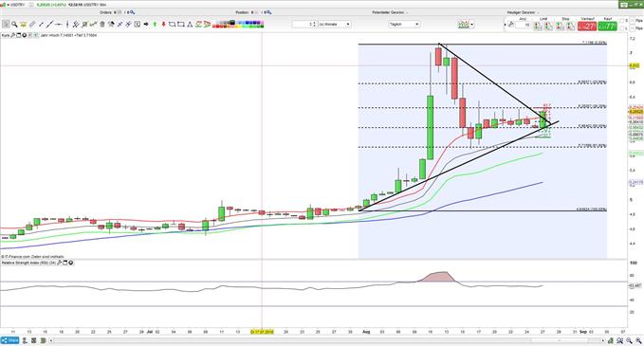644x346 pixels.
Task: Select the text annotation tool
Action: pos(138,25)
